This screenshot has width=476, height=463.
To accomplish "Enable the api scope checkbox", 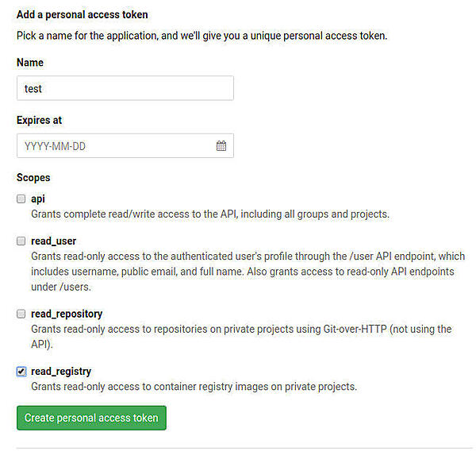I will coord(21,199).
